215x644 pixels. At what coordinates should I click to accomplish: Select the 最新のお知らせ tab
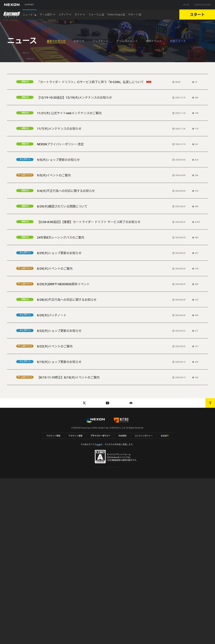pos(56,41)
